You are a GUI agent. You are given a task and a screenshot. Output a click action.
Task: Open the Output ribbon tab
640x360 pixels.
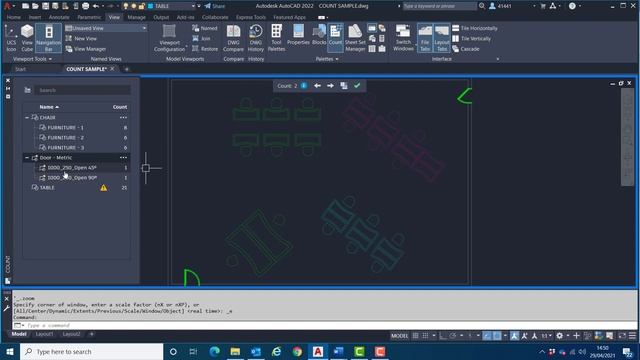click(161, 17)
